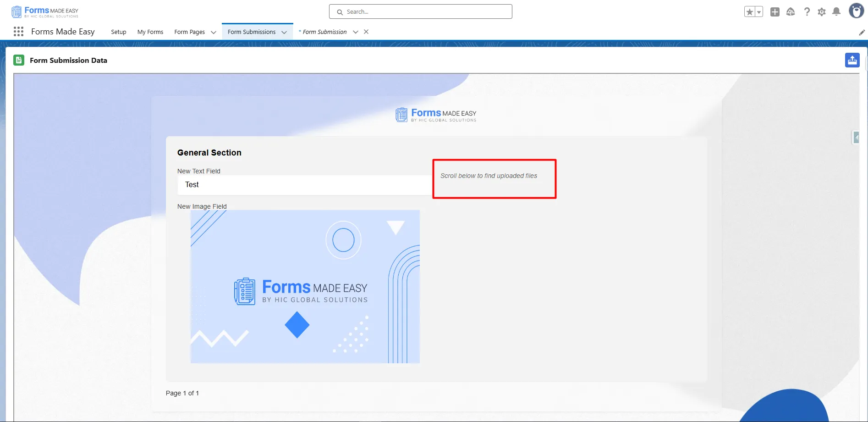Open the Setup gear icon
The width and height of the screenshot is (868, 422).
(x=822, y=12)
